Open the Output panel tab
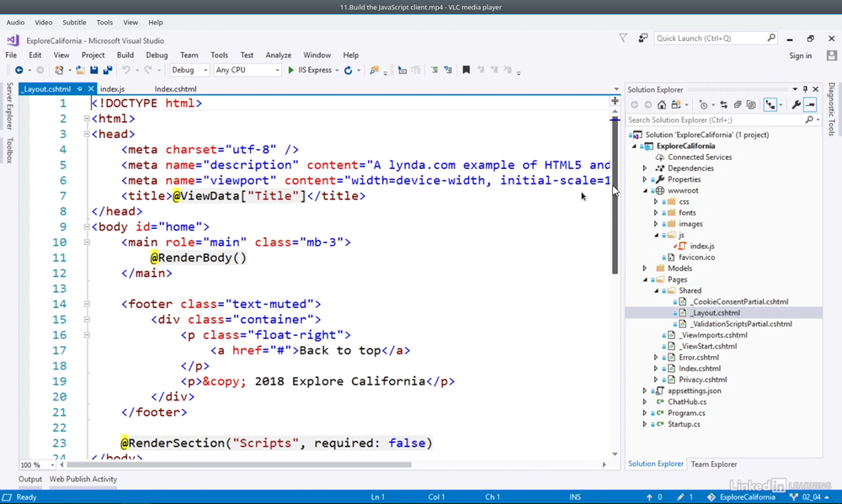Viewport: 842px width, 504px height. click(30, 480)
